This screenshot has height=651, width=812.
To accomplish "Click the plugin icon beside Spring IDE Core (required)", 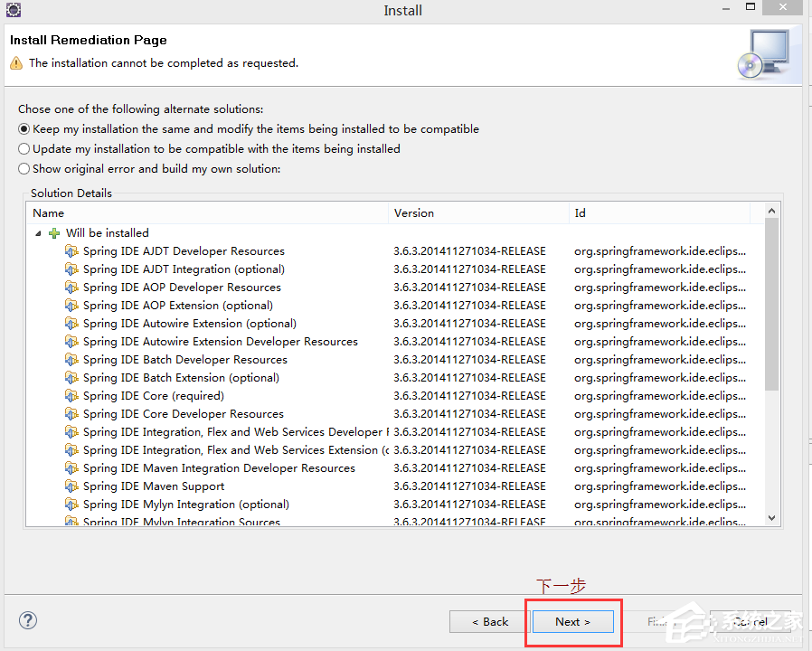I will click(x=72, y=395).
